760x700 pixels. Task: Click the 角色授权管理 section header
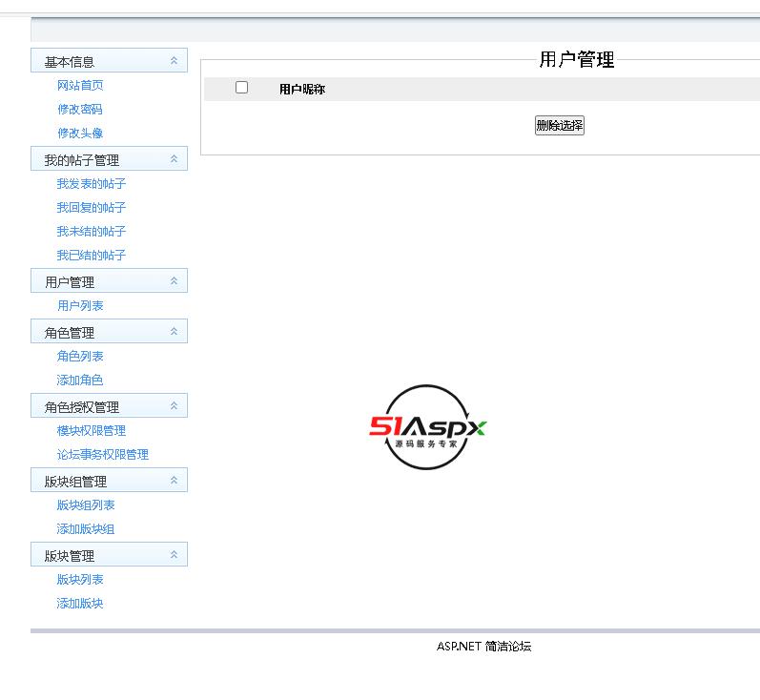(109, 405)
